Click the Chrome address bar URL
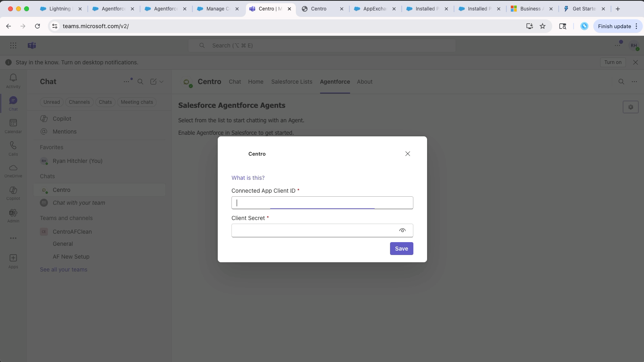644x362 pixels. (96, 26)
